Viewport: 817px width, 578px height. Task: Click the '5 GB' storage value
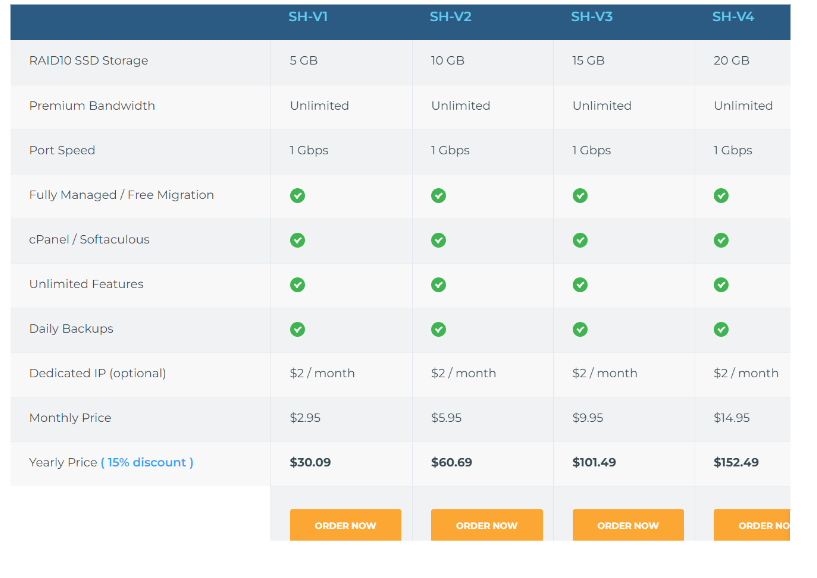pyautogui.click(x=304, y=60)
